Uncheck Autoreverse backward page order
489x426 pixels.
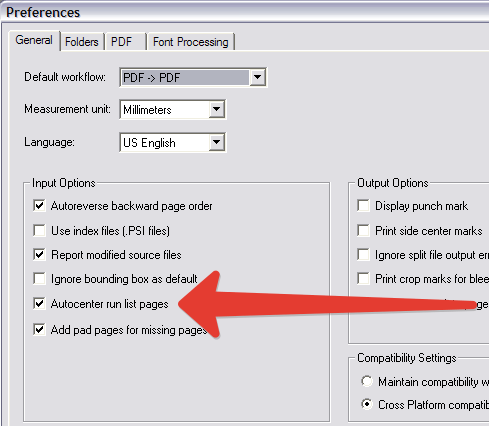tap(39, 205)
